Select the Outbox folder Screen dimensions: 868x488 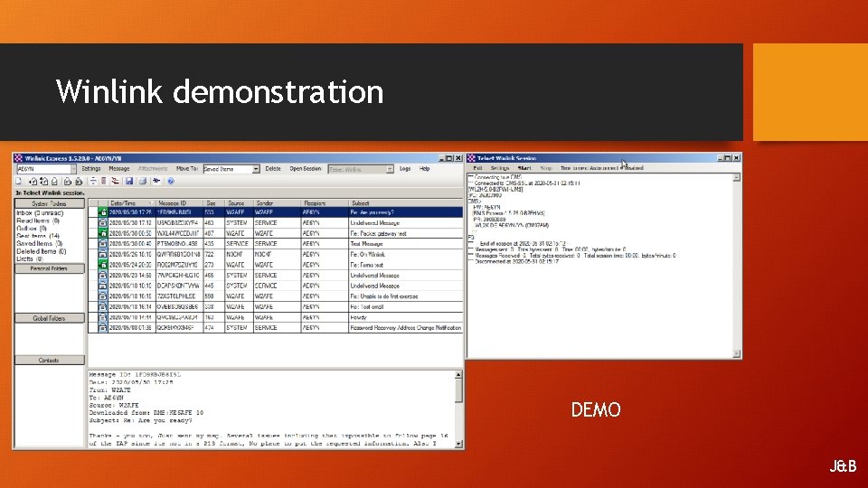coord(32,228)
